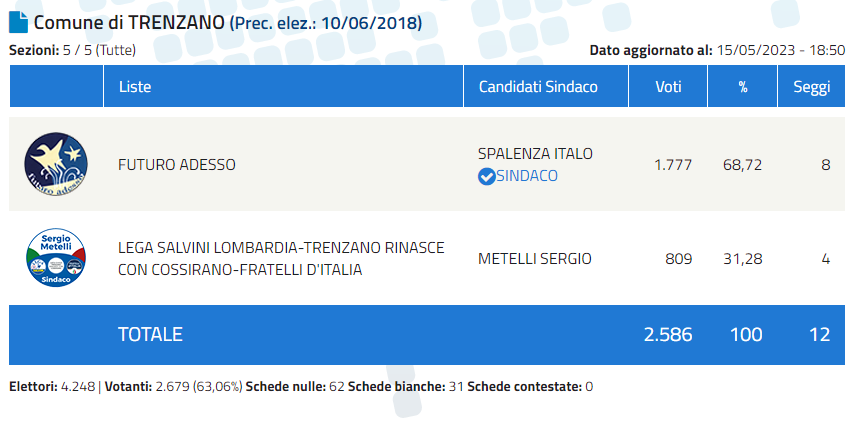This screenshot has height=421, width=864.
Task: Click the Liste column header
Action: 135,87
